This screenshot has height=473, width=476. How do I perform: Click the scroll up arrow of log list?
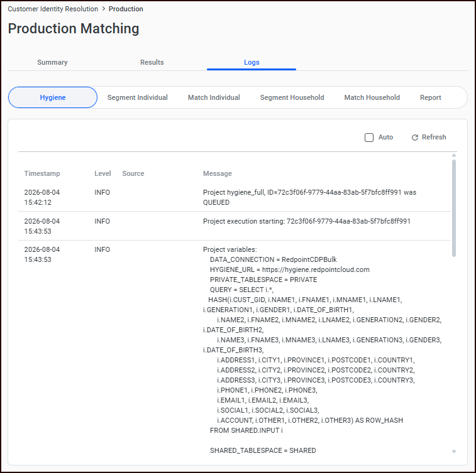[x=454, y=155]
